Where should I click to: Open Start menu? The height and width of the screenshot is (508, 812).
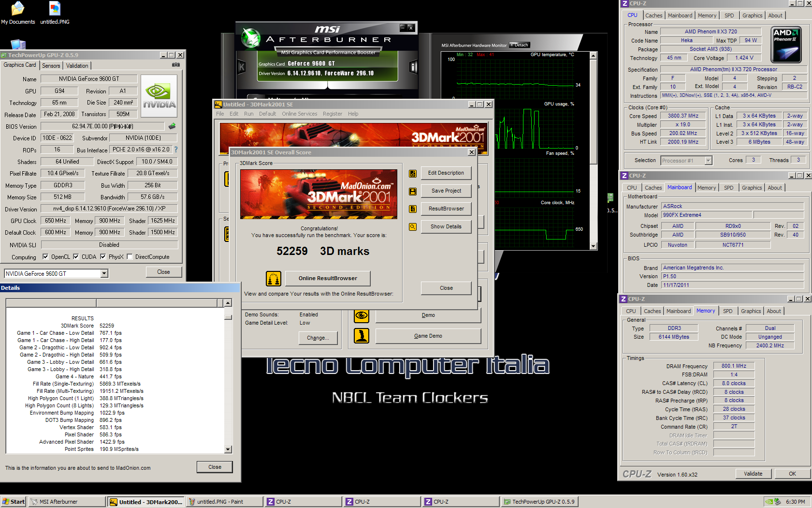point(14,502)
